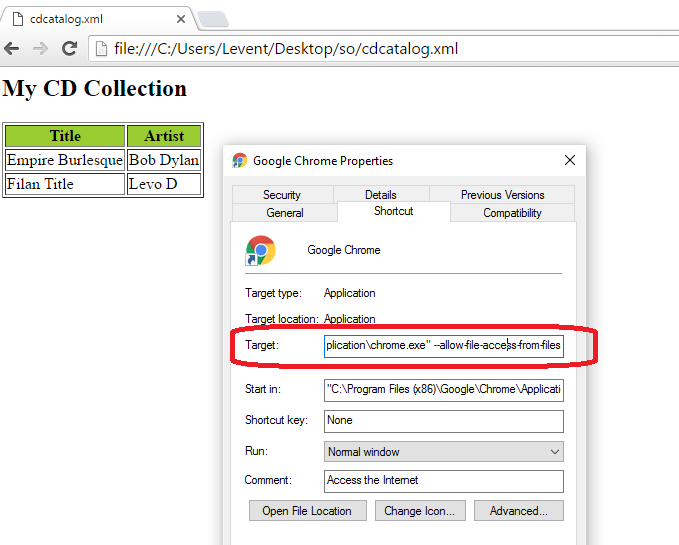
Task: Reload the page with the refresh icon
Action: pyautogui.click(x=69, y=49)
